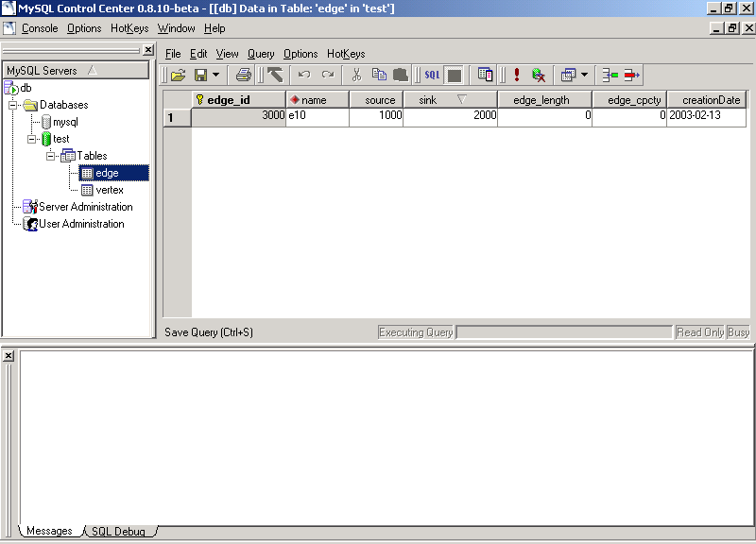Open the File menu in the query window
Image resolution: width=756 pixels, height=544 pixels.
point(173,54)
